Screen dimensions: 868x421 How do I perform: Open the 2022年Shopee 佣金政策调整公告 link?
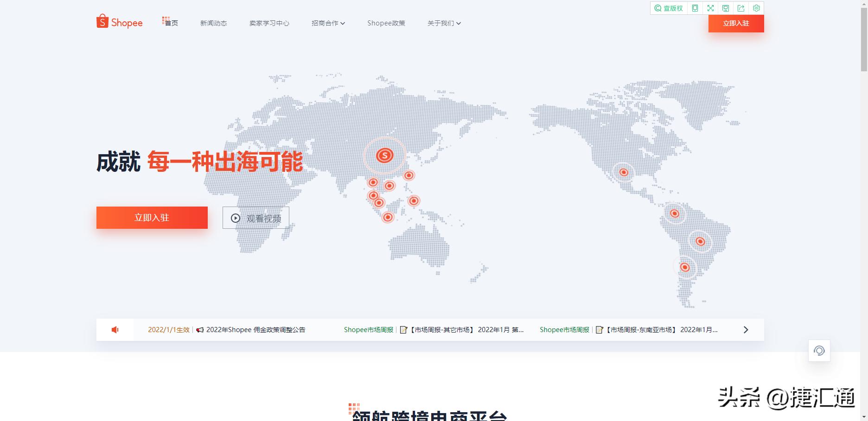[x=255, y=329]
